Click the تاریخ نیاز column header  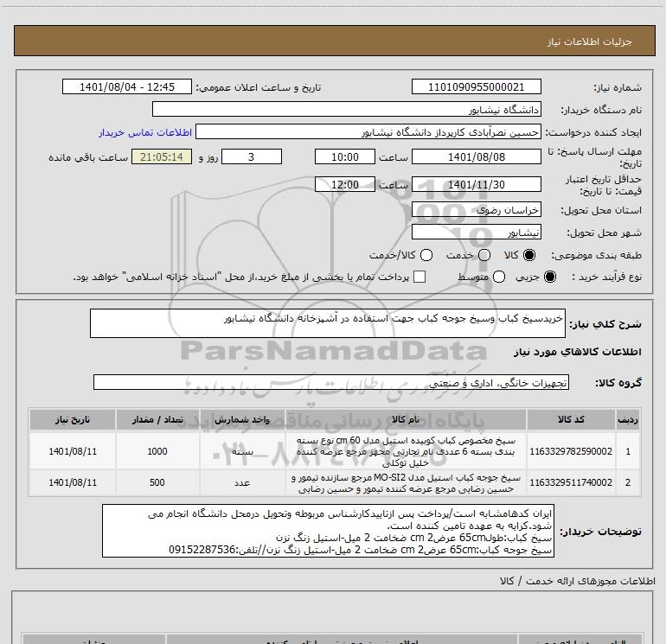point(72,420)
